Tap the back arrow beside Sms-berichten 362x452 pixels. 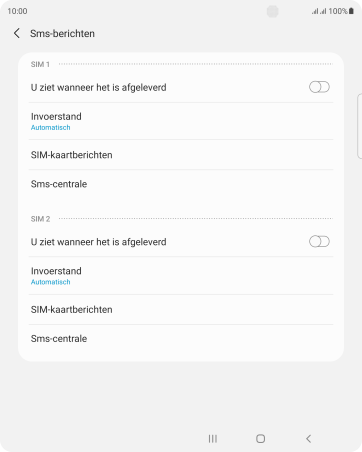coord(17,33)
